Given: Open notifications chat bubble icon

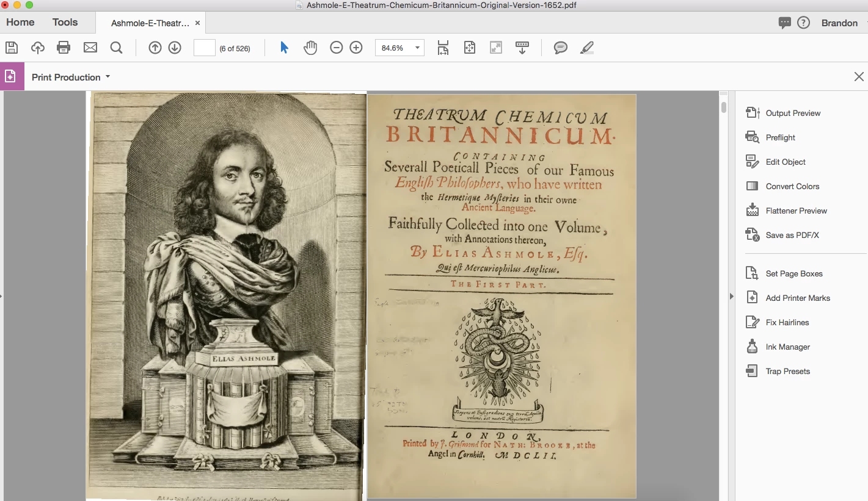Looking at the screenshot, I should point(785,23).
